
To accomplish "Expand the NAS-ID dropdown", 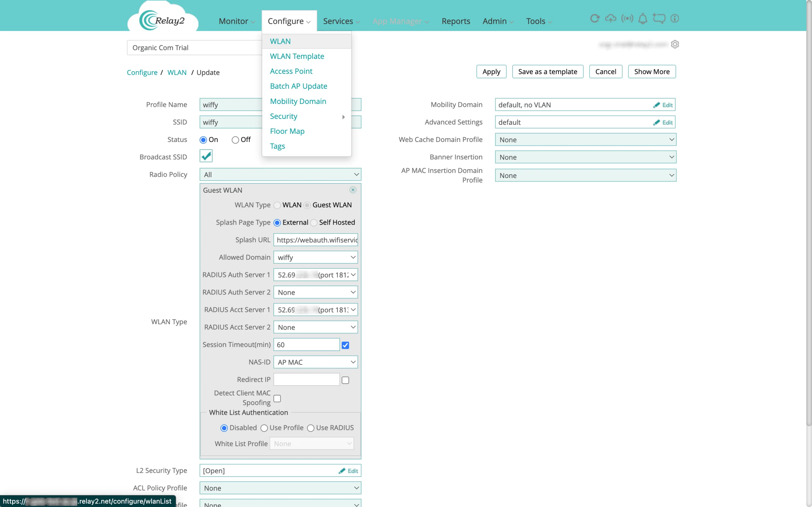I will (x=315, y=362).
